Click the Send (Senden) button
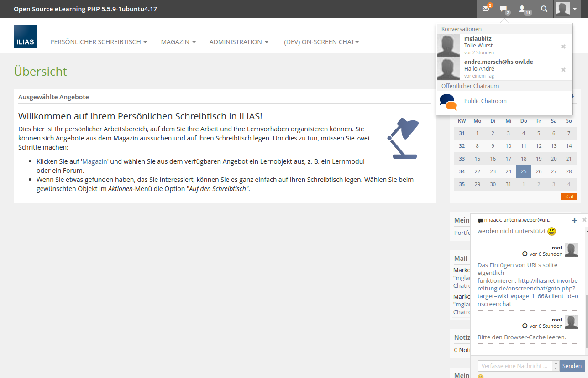588x378 pixels. (x=572, y=366)
